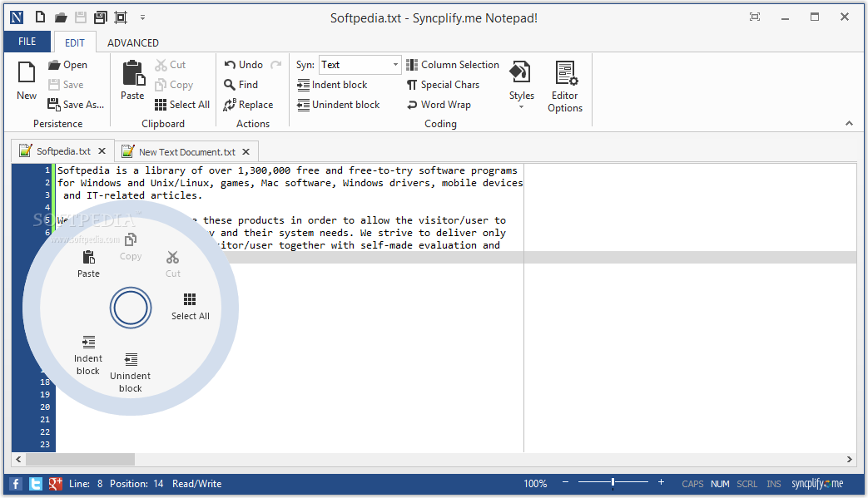Open the Syn syntax dropdown
Screen dimensions: 868x498
(x=395, y=65)
